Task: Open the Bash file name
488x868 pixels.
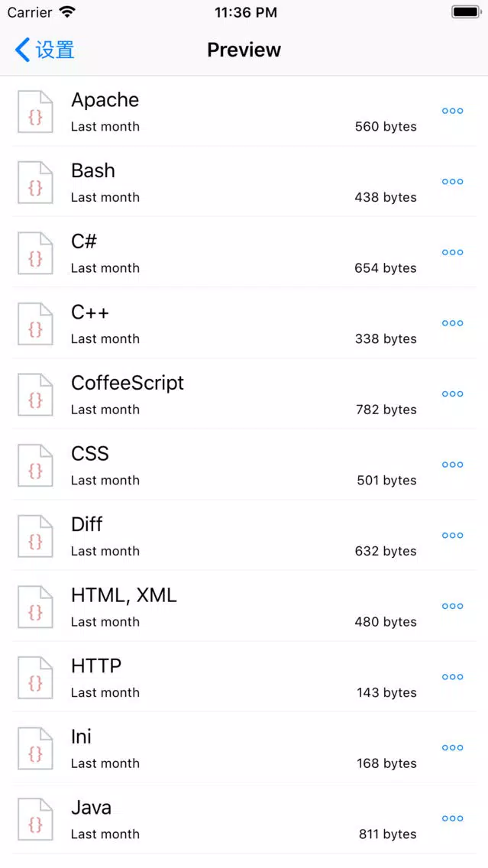Action: 93,170
